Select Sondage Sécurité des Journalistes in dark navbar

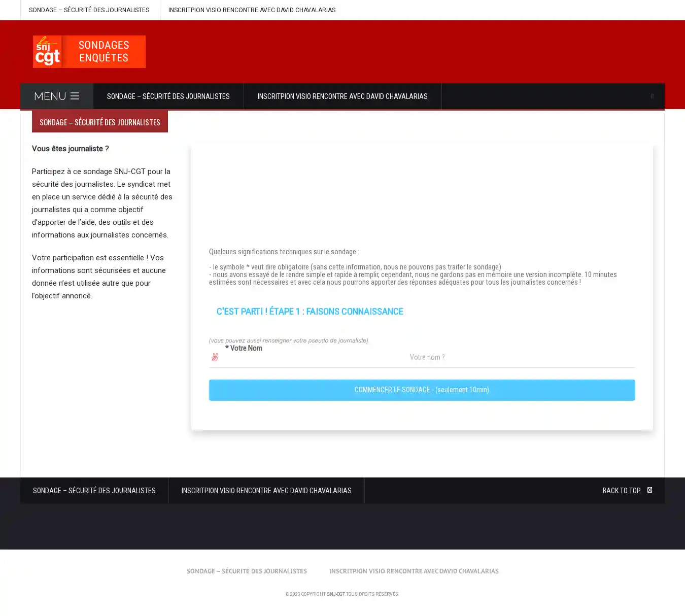pyautogui.click(x=168, y=96)
